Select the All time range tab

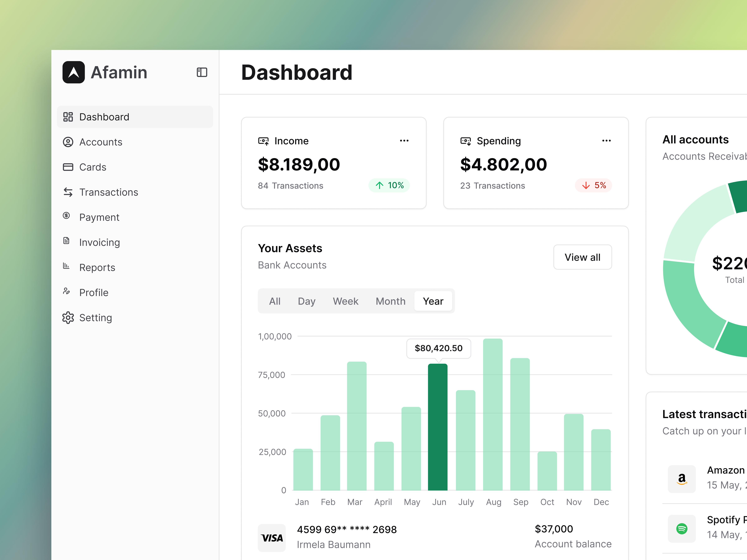(275, 301)
